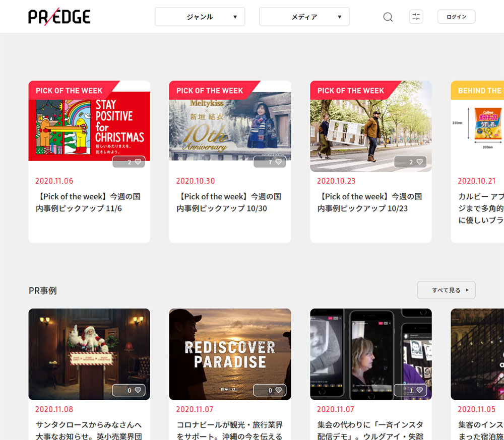Open the ジャンル dropdown menu
The image size is (504, 440).
coord(200,17)
